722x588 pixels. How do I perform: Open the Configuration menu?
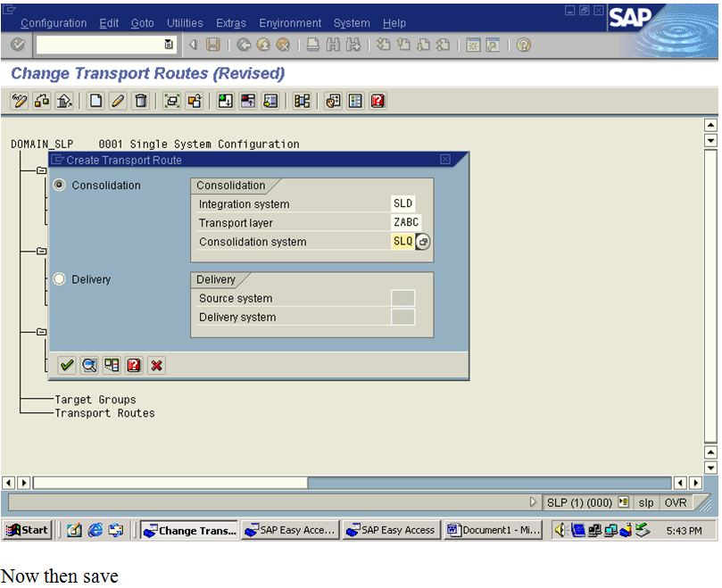[54, 23]
